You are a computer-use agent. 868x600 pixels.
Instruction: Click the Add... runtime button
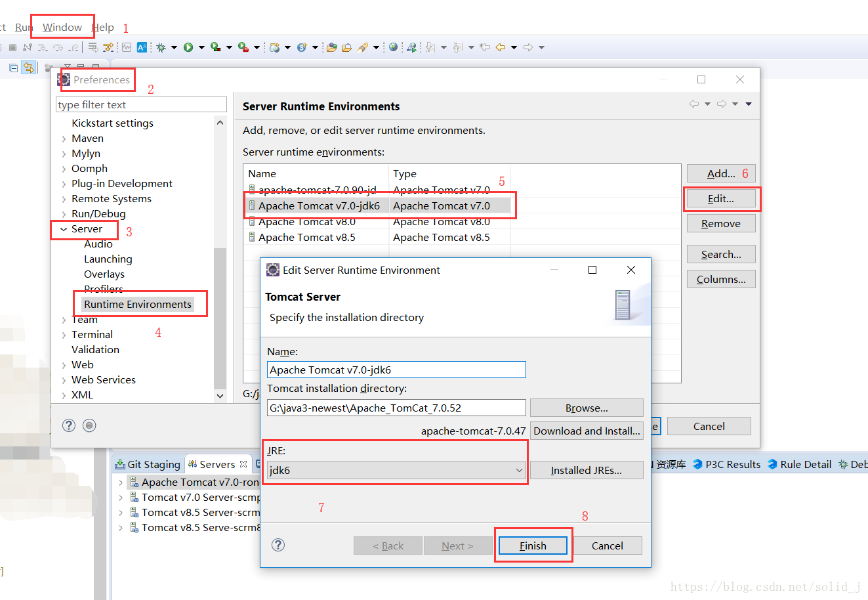721,173
